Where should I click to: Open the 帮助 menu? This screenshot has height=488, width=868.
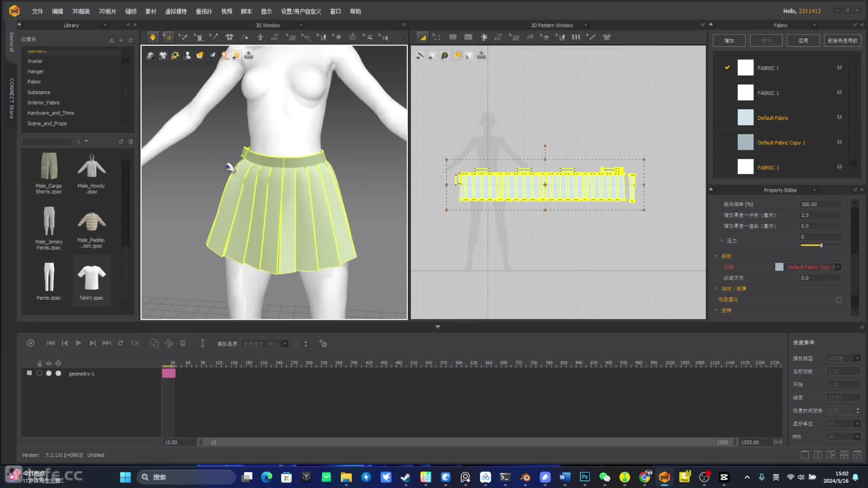355,11
